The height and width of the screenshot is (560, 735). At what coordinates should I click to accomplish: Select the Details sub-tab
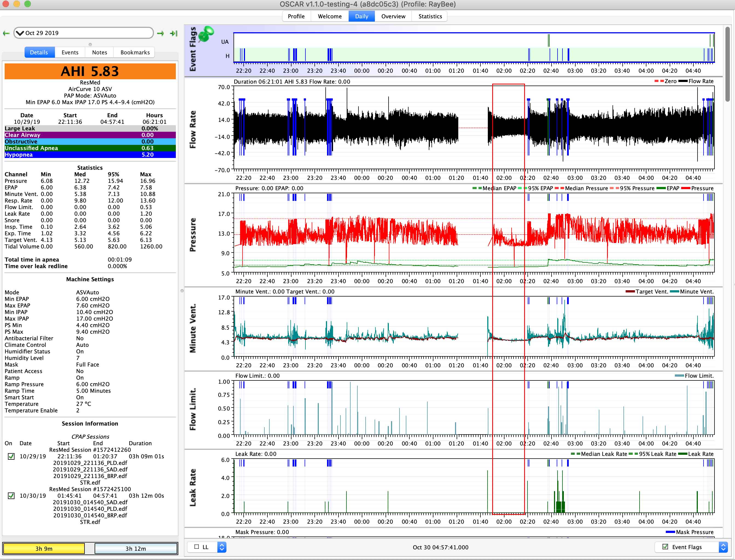coord(39,52)
